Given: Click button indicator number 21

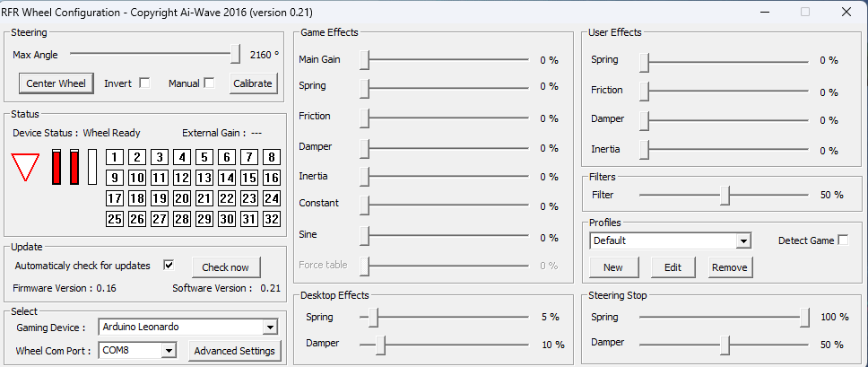Looking at the screenshot, I should [x=204, y=198].
